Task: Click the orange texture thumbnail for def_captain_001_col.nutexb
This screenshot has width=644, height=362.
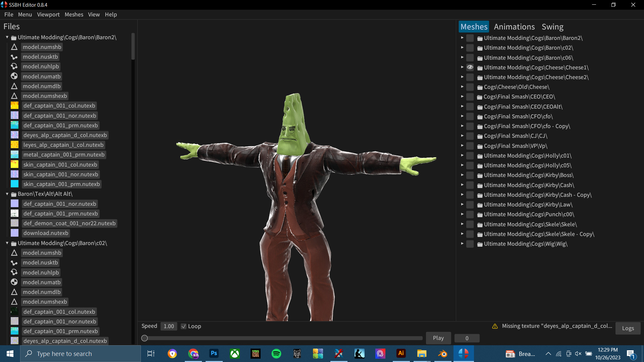Action: point(14,105)
